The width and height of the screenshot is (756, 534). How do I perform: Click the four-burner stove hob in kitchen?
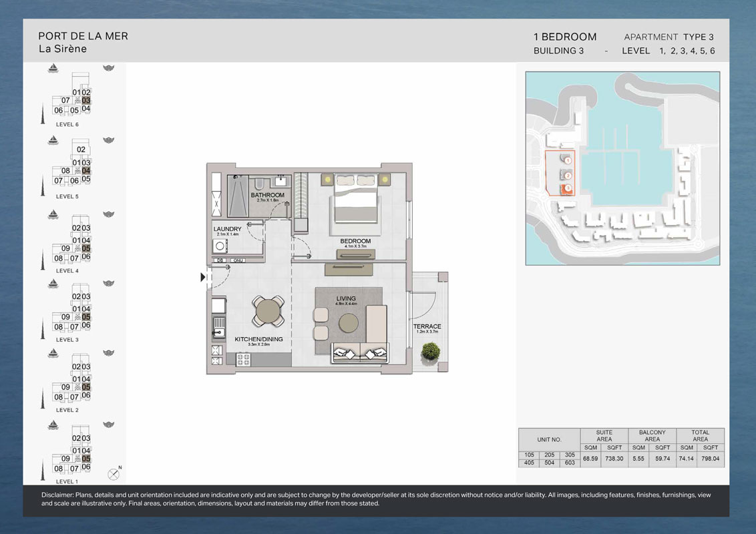(x=243, y=360)
